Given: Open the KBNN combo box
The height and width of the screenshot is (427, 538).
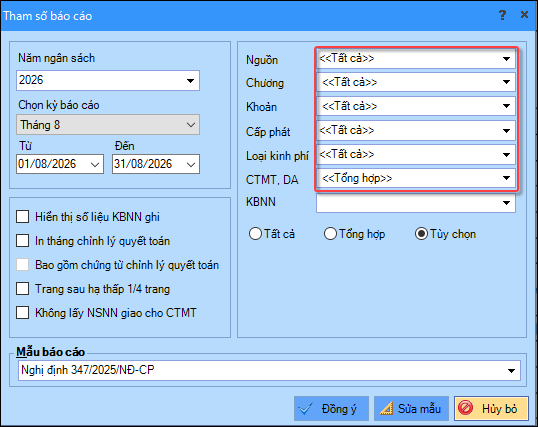Looking at the screenshot, I should coord(416,203).
